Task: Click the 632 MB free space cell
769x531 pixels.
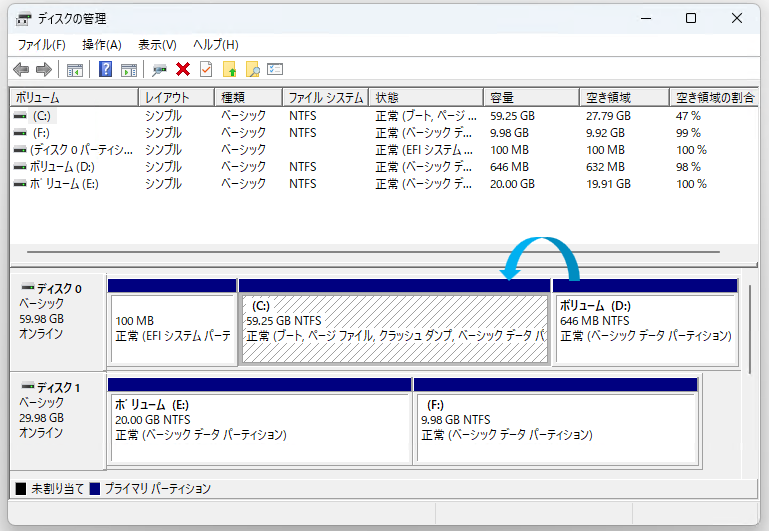Action: [x=605, y=167]
